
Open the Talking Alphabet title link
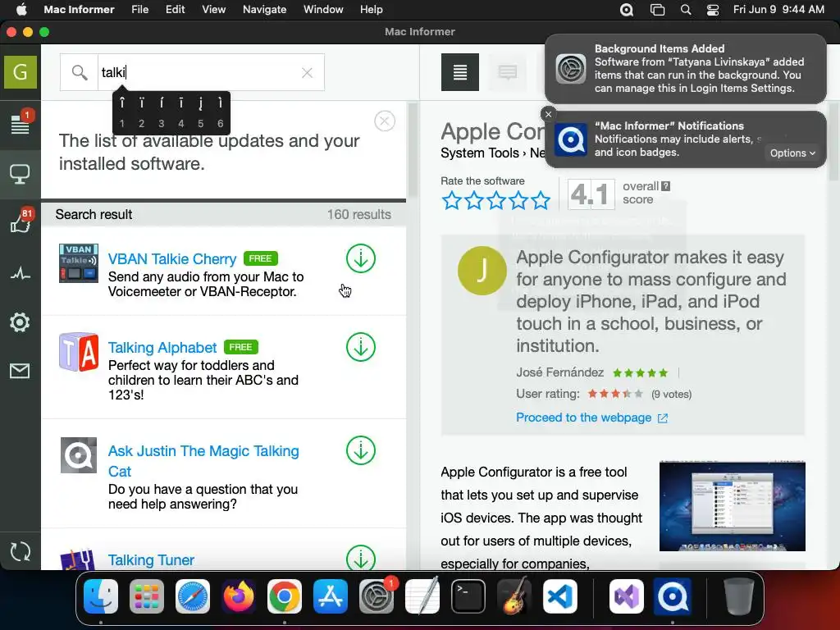pyautogui.click(x=162, y=347)
